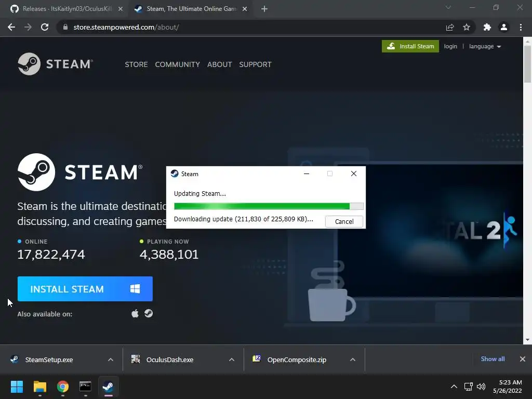Image resolution: width=532 pixels, height=399 pixels.
Task: Open the Windows Start menu
Action: click(x=17, y=387)
